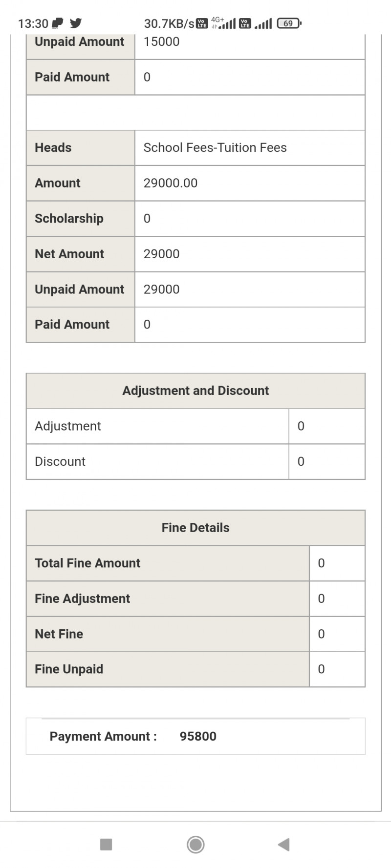Tap the Discount row label
Viewport: 391px width, 868px height.
click(x=60, y=461)
